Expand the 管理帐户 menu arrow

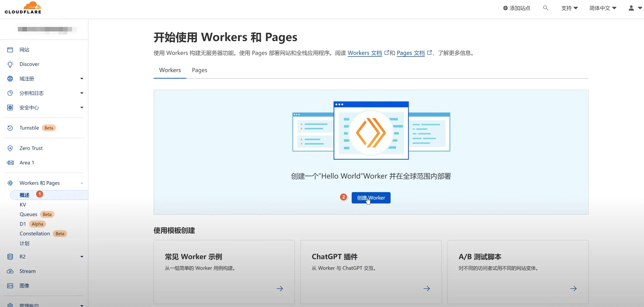[82, 305]
